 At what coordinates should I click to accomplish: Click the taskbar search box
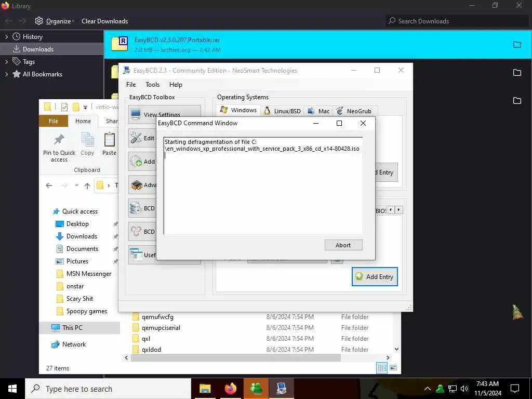pos(108,389)
